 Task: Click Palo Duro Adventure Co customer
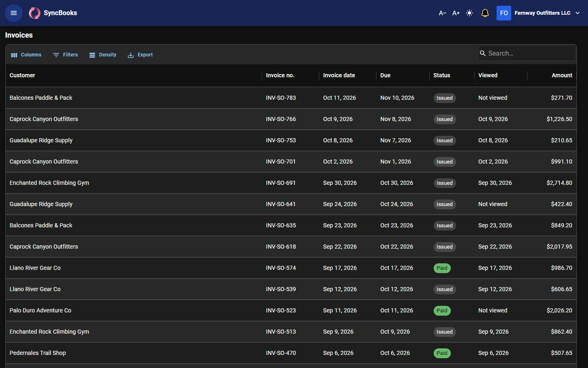tap(40, 310)
